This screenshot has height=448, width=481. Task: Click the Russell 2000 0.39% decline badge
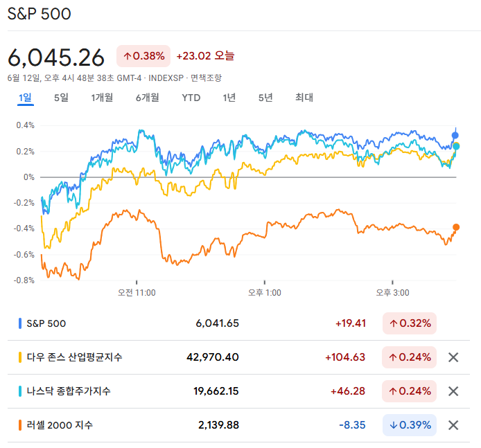click(x=410, y=425)
